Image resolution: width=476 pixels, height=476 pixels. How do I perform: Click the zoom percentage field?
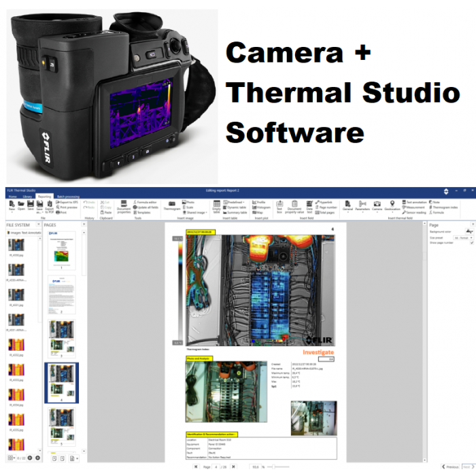(x=256, y=467)
